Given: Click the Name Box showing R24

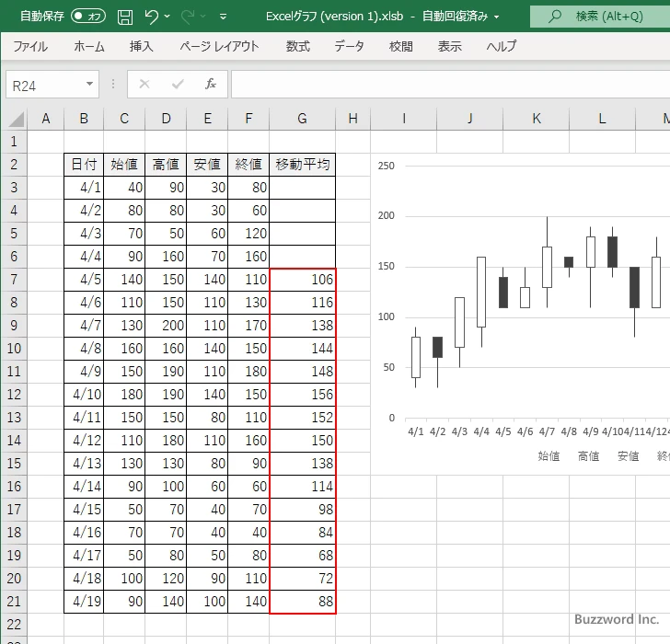Looking at the screenshot, I should pos(45,85).
